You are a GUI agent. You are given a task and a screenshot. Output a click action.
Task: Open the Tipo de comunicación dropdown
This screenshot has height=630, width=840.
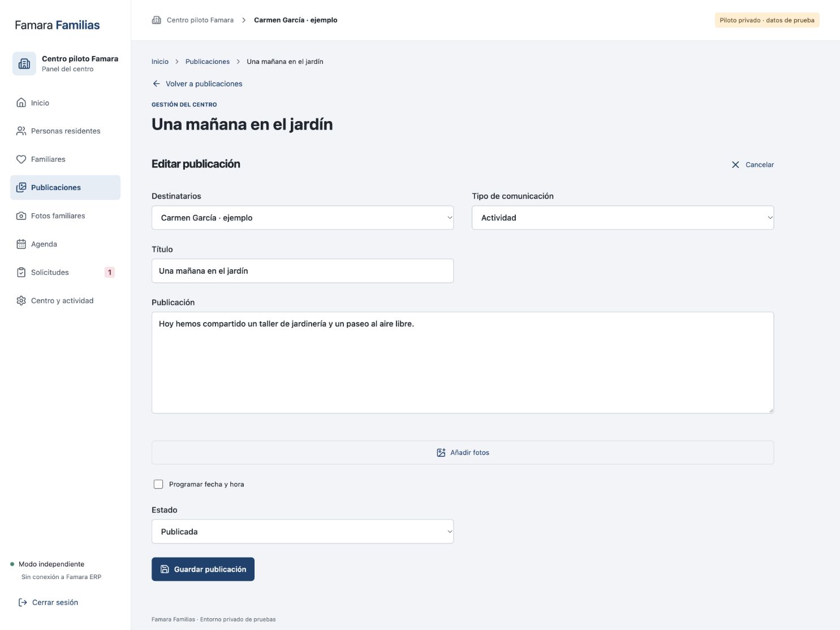tap(623, 218)
